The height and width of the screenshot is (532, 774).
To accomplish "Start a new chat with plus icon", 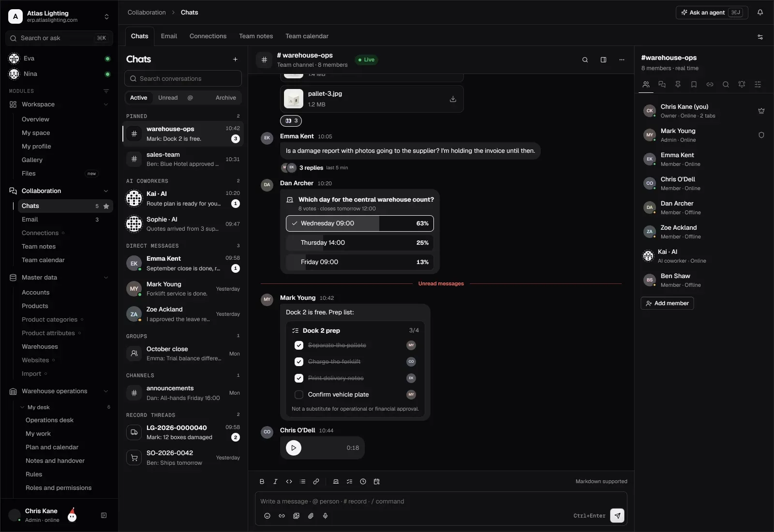I will [235, 59].
